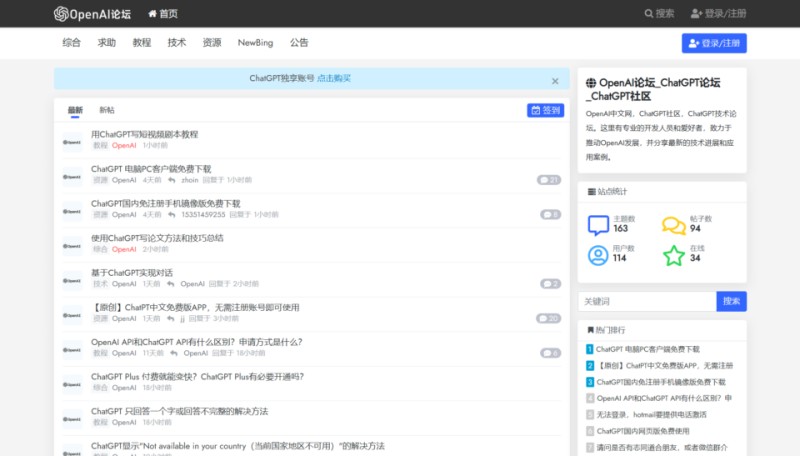Open ranked #2 【原创】ChatPT中文免费版APP
Image resolution: width=800 pixels, height=456 pixels.
[665, 366]
